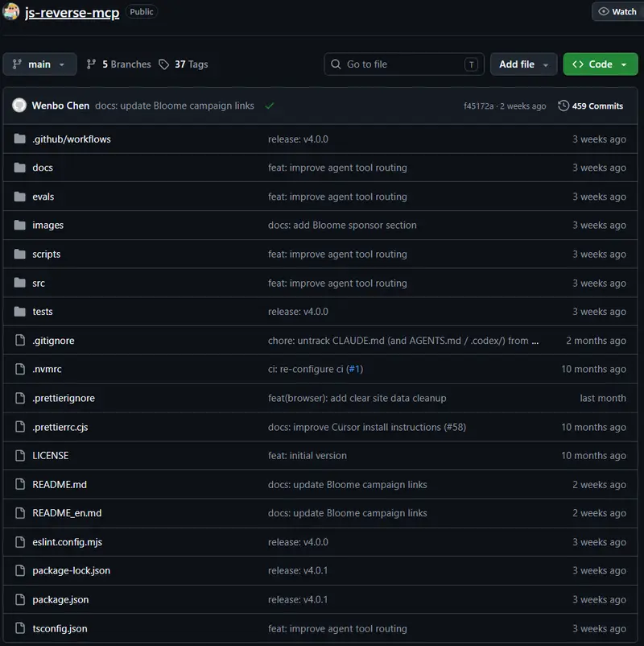
Task: Click the repository owner avatar icon
Action: (x=11, y=11)
